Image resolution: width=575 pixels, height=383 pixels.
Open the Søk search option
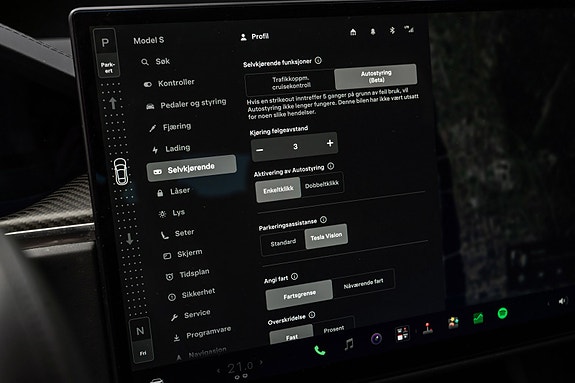(x=155, y=62)
